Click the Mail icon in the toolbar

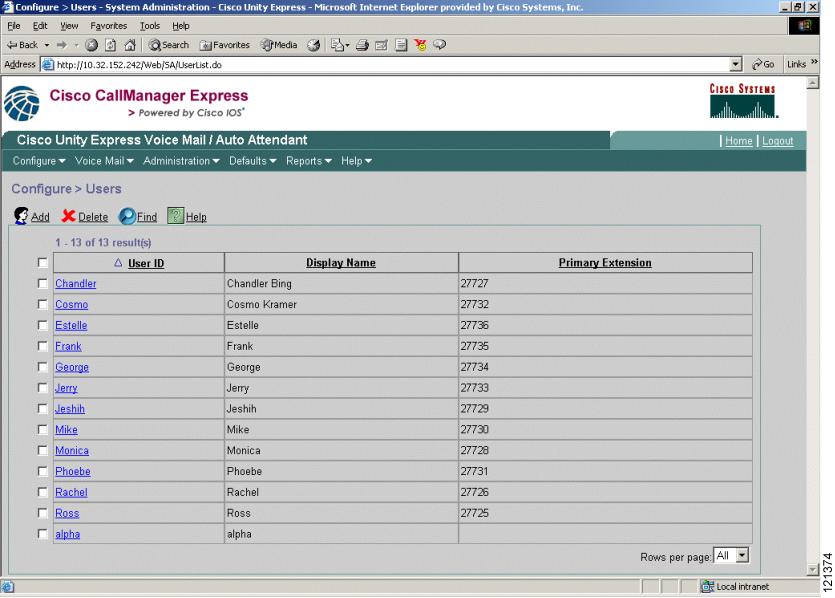[x=338, y=45]
